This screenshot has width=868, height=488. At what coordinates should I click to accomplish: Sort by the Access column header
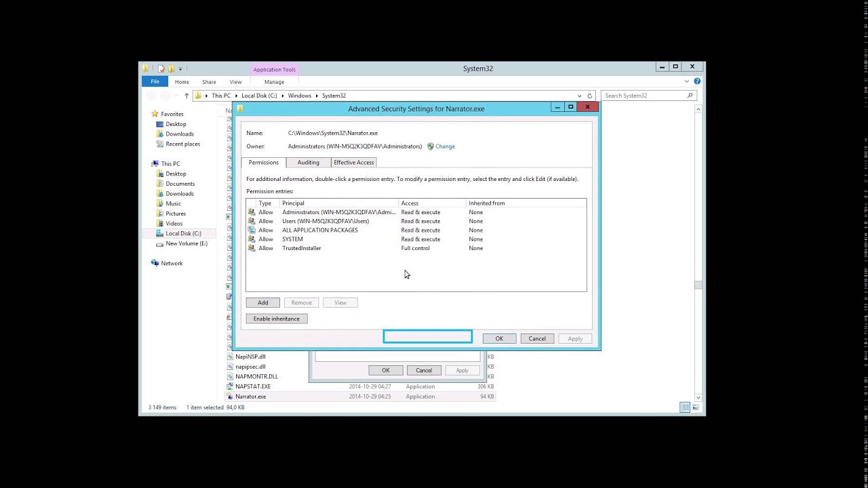[x=433, y=203]
